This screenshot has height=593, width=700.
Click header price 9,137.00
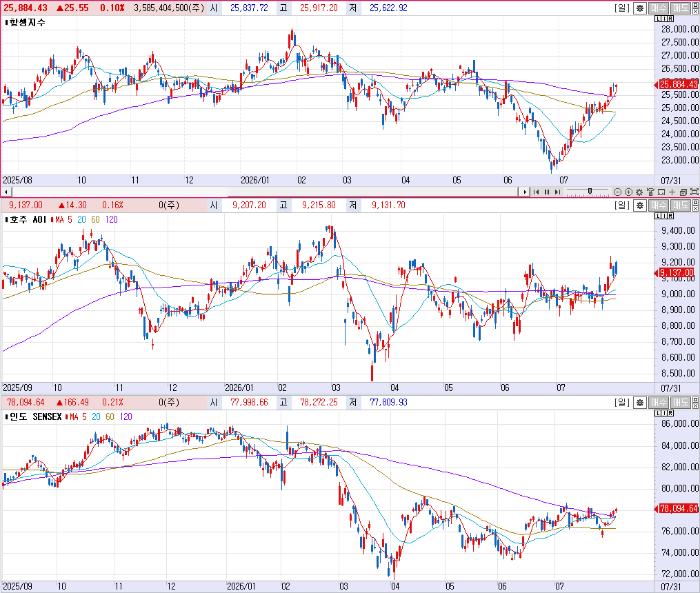(x=26, y=205)
